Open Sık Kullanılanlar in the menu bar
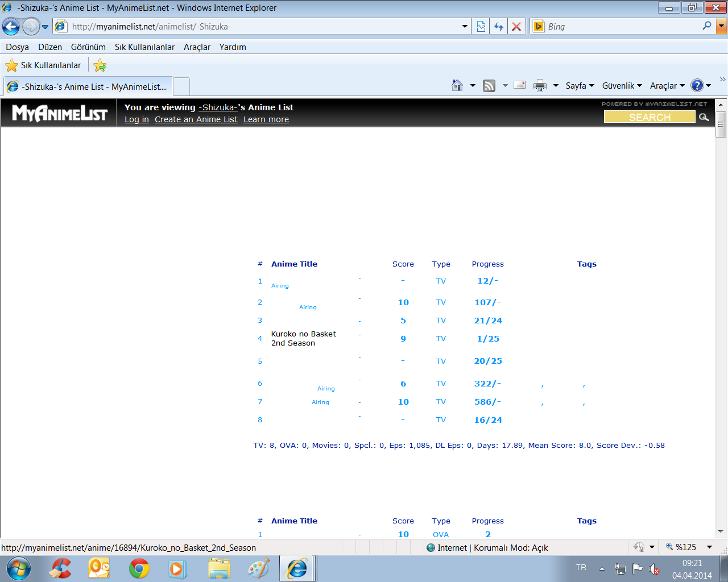 tap(144, 47)
